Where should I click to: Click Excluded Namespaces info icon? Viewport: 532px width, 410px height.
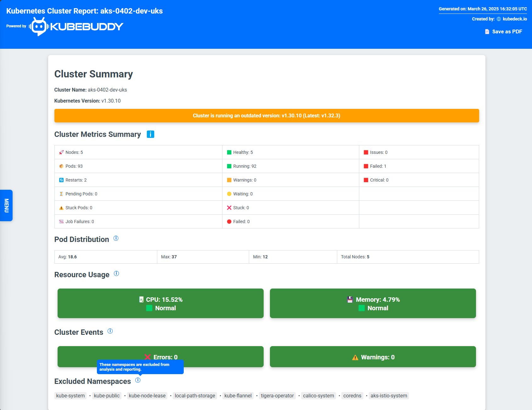click(x=138, y=380)
